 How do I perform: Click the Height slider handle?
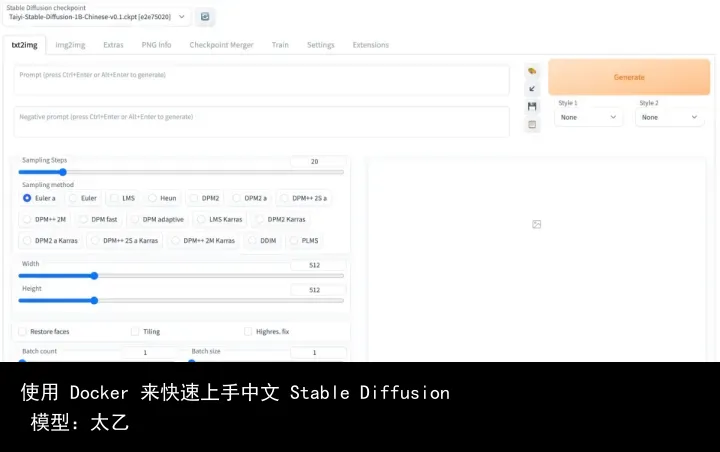(94, 300)
